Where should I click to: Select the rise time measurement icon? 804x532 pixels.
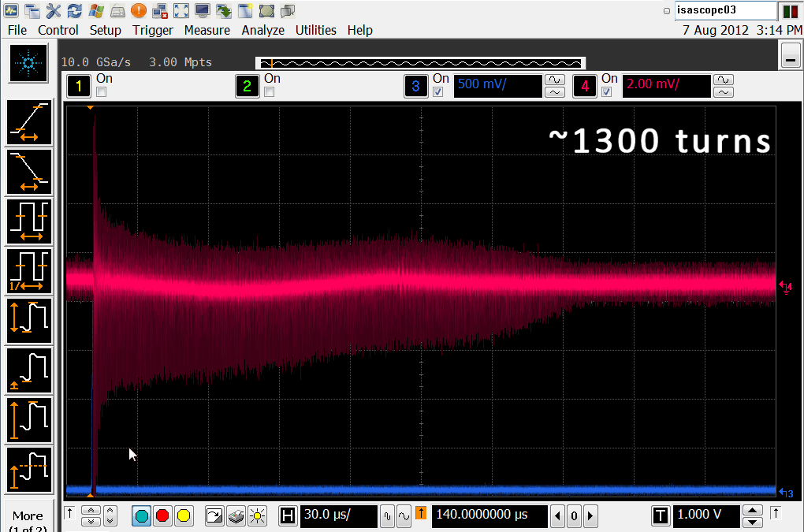tap(29, 124)
